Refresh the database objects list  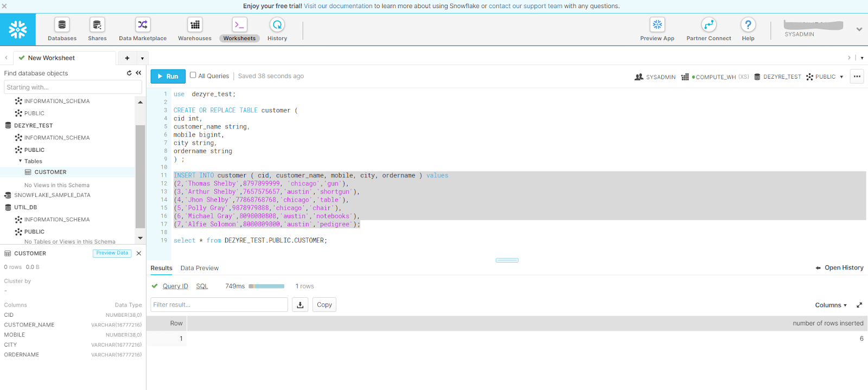tap(129, 73)
